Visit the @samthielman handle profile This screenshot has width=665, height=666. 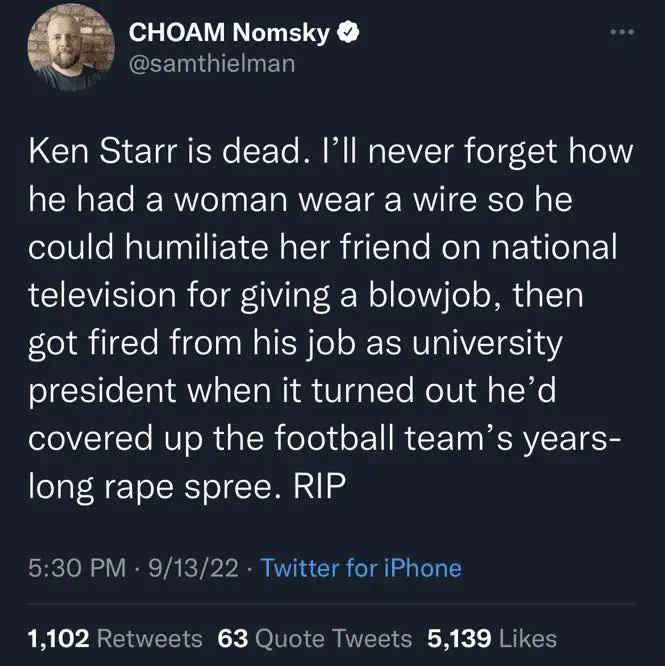[x=211, y=63]
